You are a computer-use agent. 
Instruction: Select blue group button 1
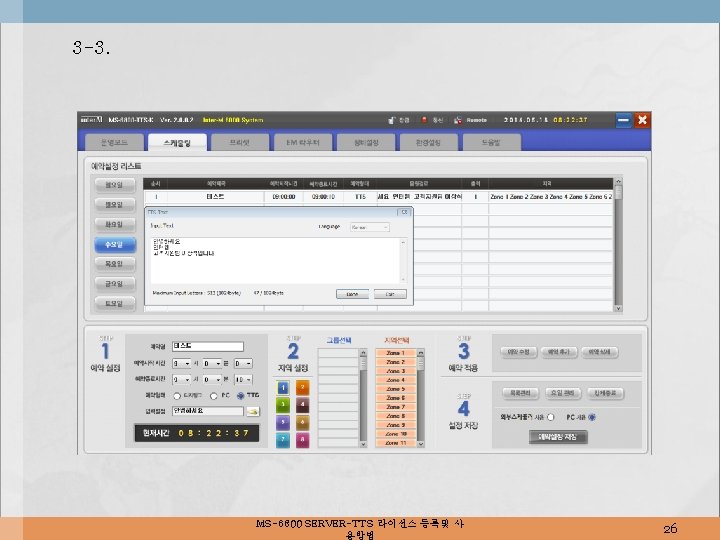point(283,388)
